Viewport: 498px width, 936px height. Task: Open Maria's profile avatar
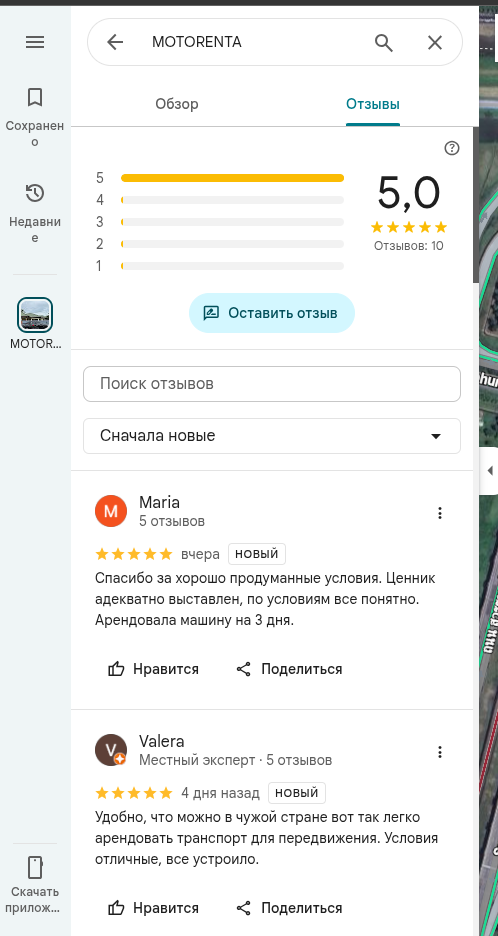point(111,511)
